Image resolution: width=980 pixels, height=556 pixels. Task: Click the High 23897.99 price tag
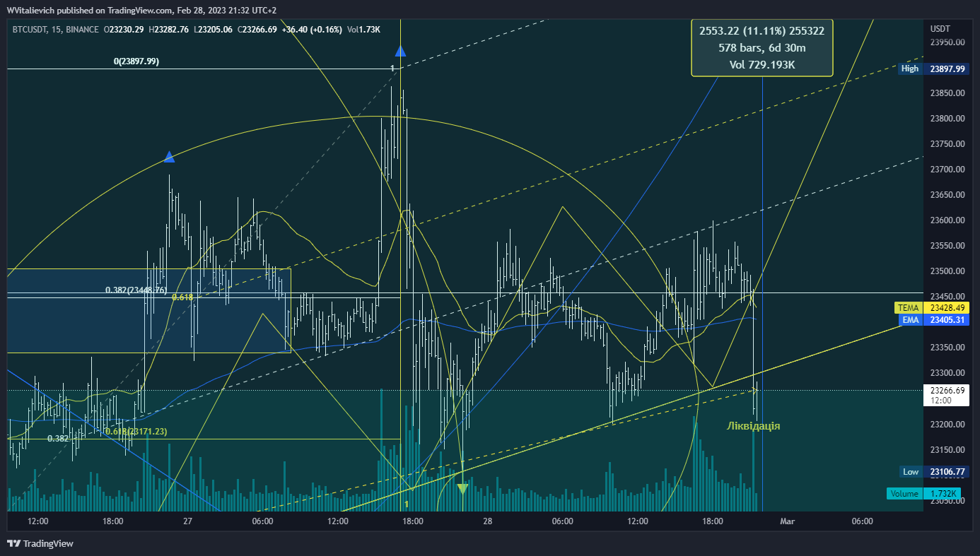click(x=933, y=69)
